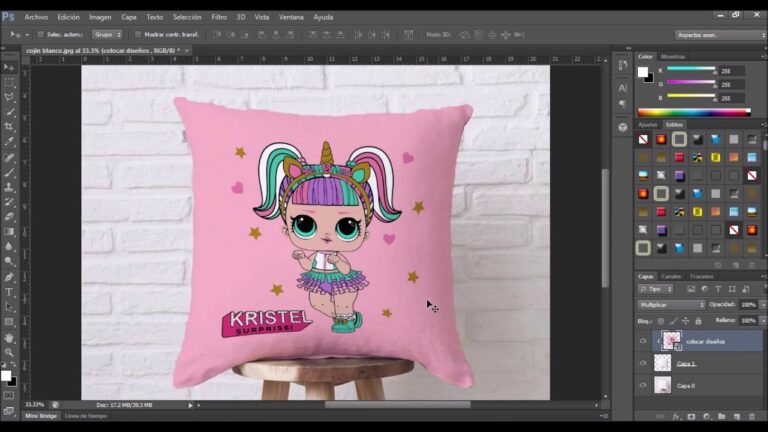This screenshot has width=768, height=432.
Task: Open the Grupo dropdown in options bar
Action: pyautogui.click(x=107, y=35)
